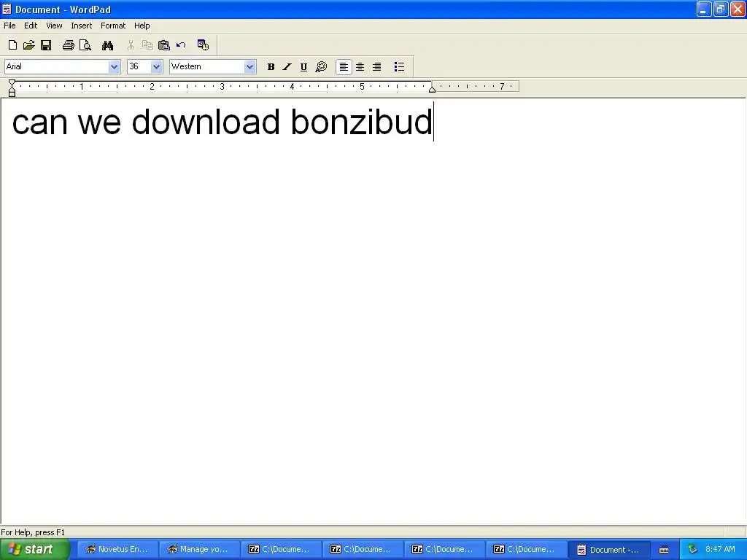Copy selection with Copy icon
The width and height of the screenshot is (747, 560).
[147, 45]
